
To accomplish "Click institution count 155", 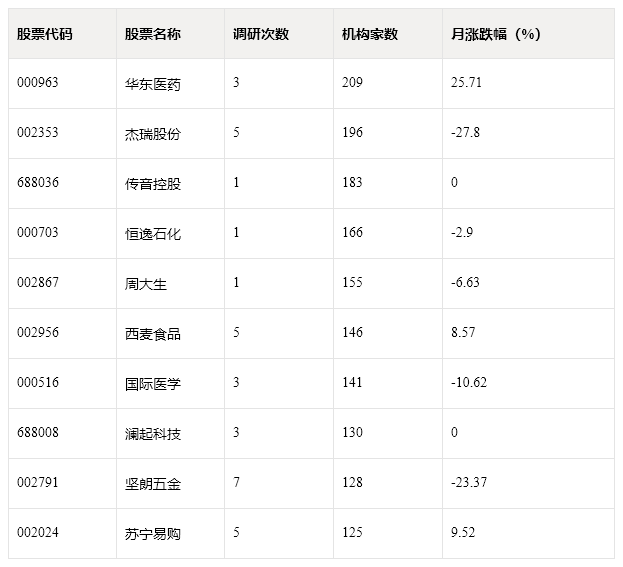I will pos(352,283).
